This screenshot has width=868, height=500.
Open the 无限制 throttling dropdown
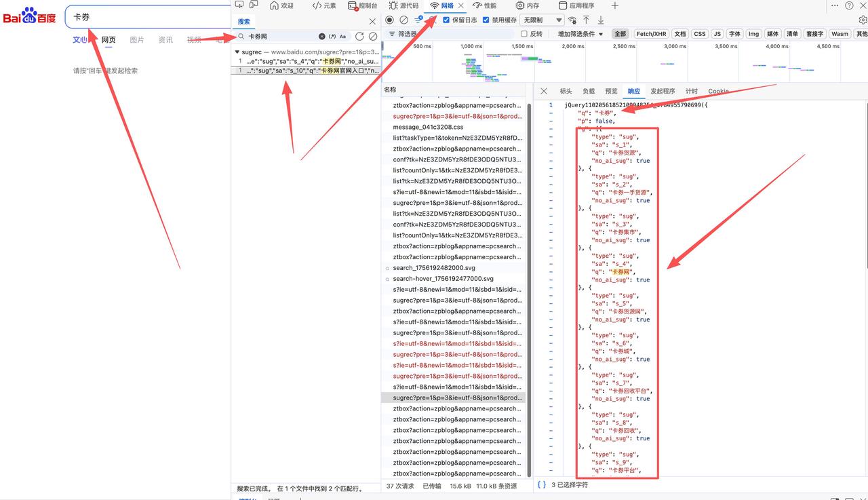(x=542, y=20)
